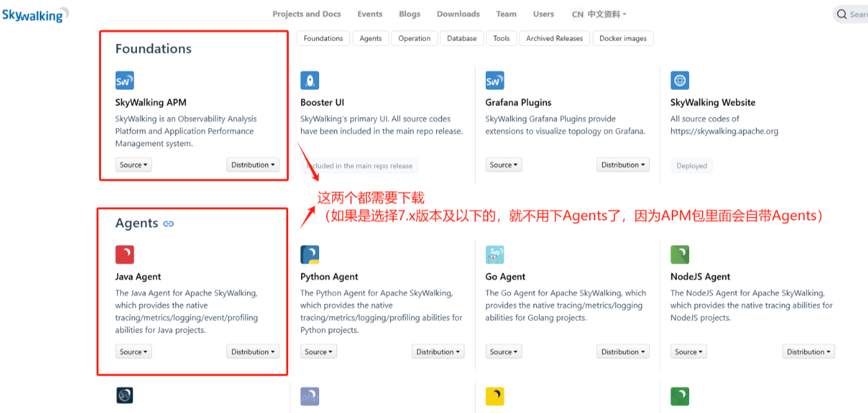
Task: Click the anchor link icon beside Agents
Action: tap(169, 224)
